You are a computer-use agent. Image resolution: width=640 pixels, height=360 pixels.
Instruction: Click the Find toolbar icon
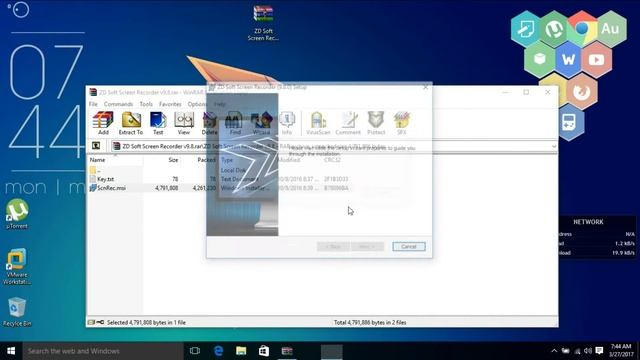coord(235,123)
